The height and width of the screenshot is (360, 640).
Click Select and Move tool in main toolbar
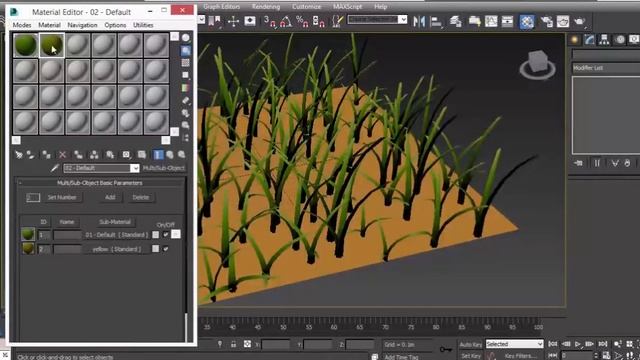pyautogui.click(x=233, y=21)
